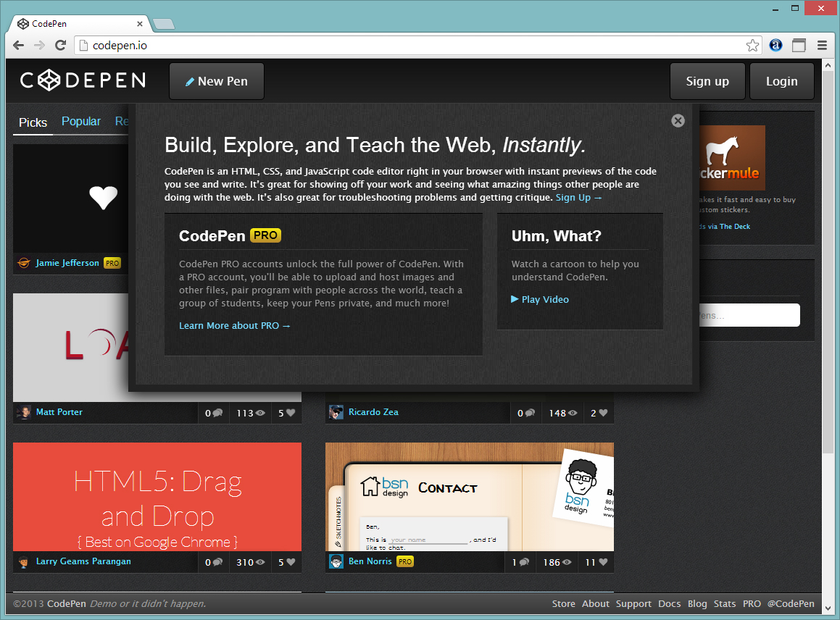Click the Login button
This screenshot has height=620, width=840.
point(781,81)
